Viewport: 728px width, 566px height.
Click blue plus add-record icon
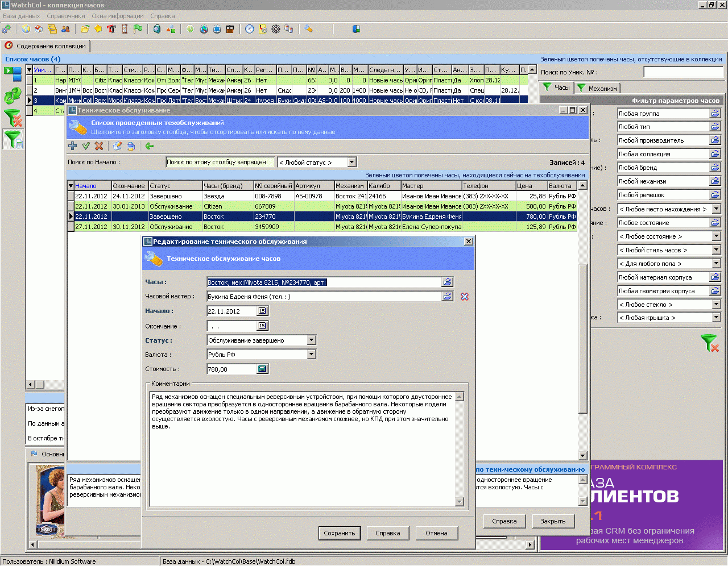tap(73, 146)
